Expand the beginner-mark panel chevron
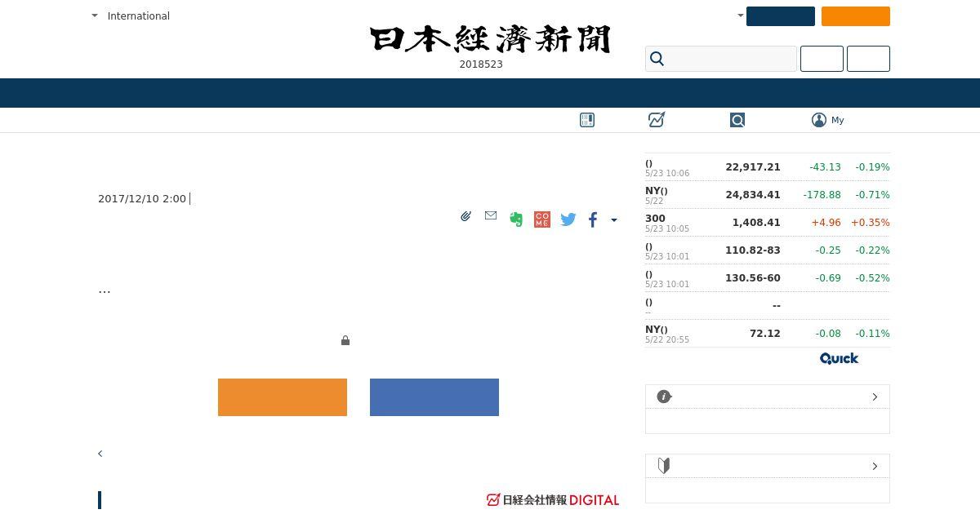The image size is (980, 514). [x=875, y=466]
